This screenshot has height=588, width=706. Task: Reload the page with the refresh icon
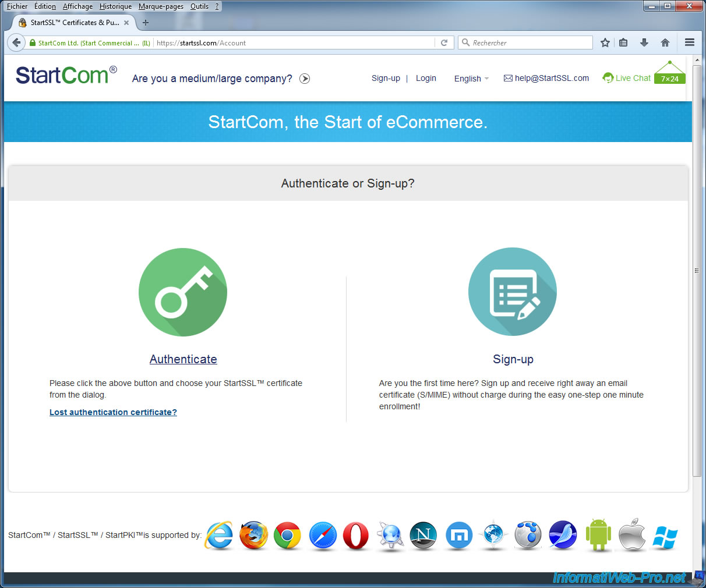coord(444,42)
